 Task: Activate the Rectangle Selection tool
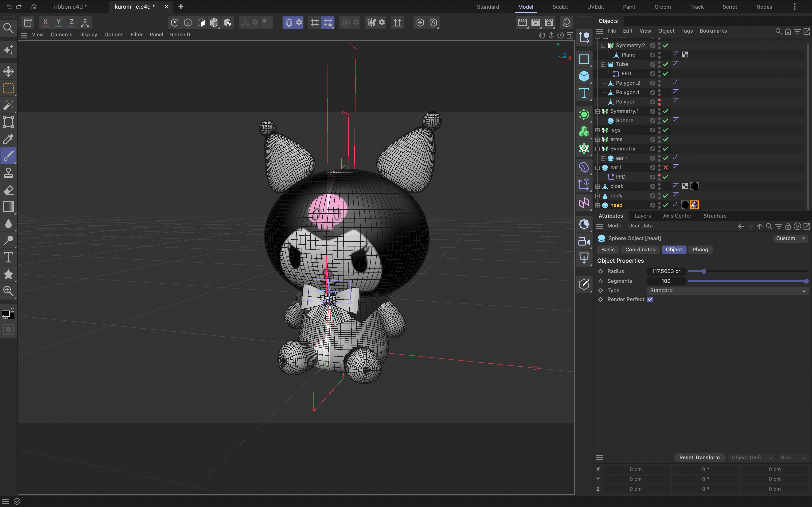8,88
